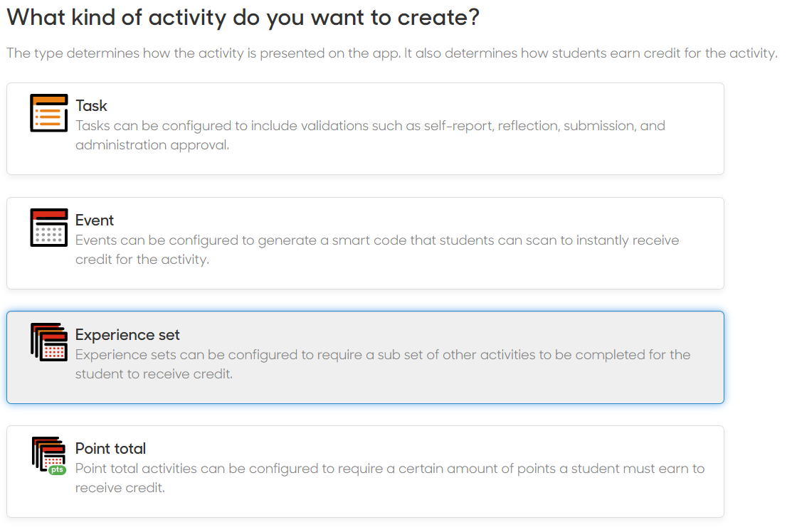The width and height of the screenshot is (792, 532).
Task: Choose the Point total title
Action: coord(110,449)
